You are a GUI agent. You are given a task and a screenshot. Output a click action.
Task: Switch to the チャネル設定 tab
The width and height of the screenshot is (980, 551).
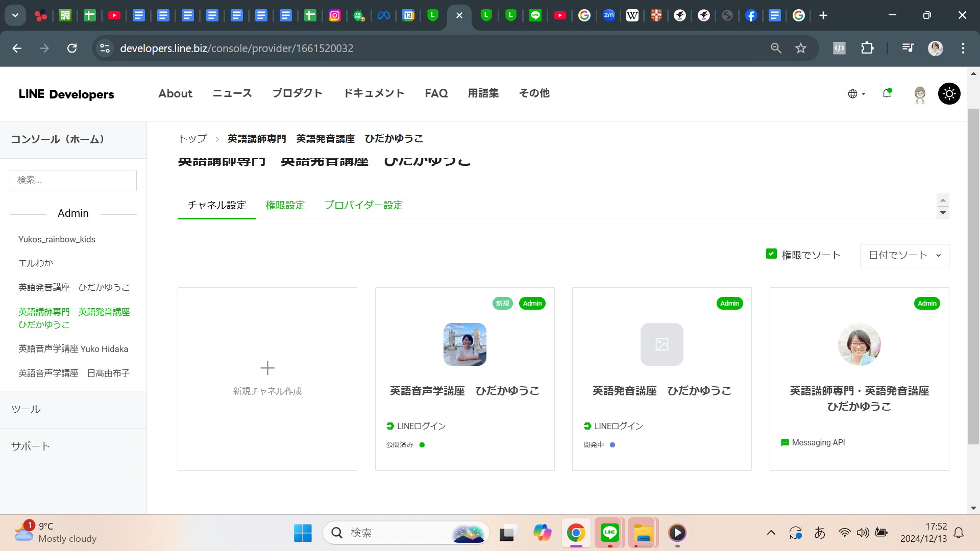(216, 205)
